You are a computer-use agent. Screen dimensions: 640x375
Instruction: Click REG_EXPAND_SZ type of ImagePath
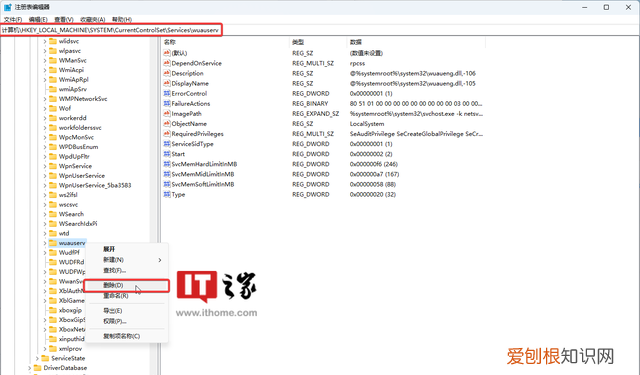pyautogui.click(x=316, y=113)
